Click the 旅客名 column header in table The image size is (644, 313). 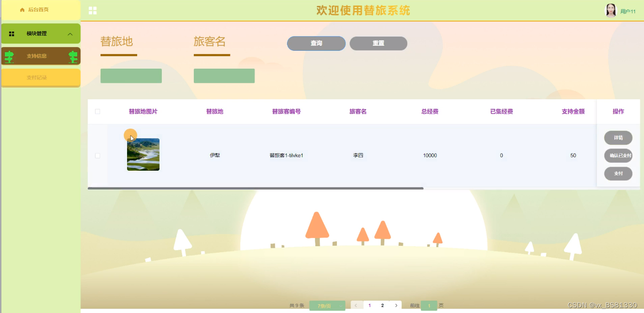point(358,112)
